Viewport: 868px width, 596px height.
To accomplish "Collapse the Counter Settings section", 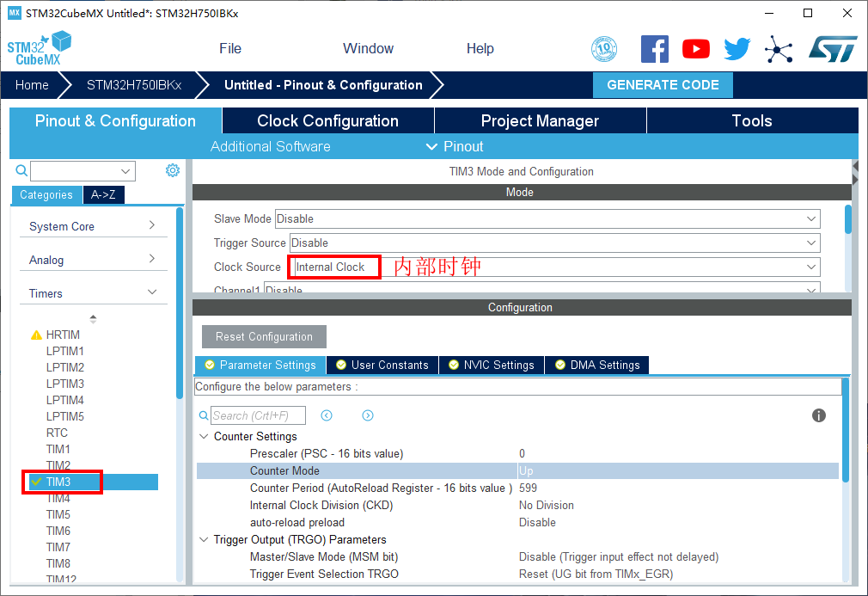I will point(204,437).
